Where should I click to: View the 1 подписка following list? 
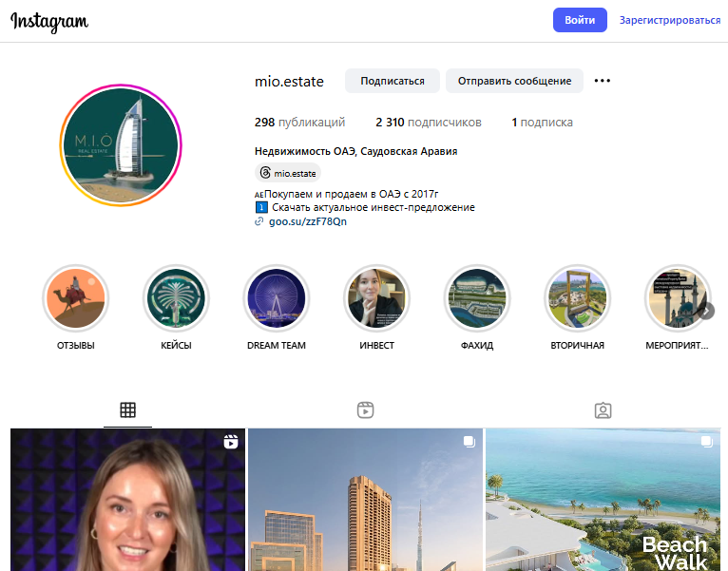click(x=542, y=123)
